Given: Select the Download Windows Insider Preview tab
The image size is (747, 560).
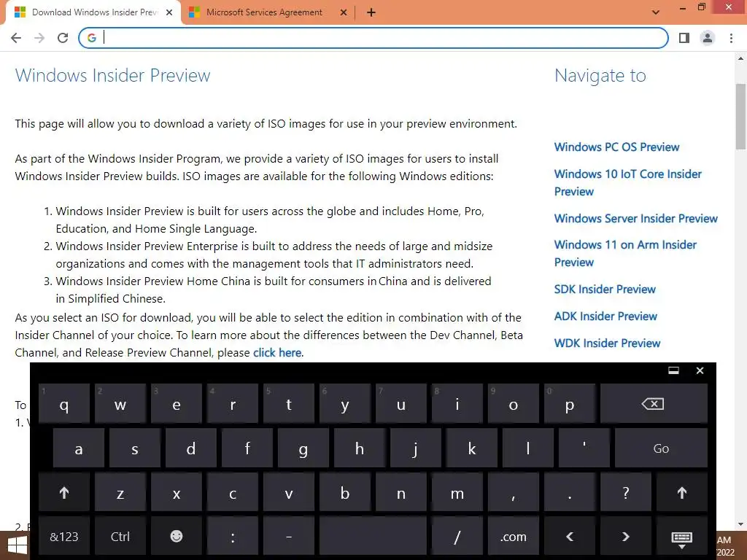Looking at the screenshot, I should [x=94, y=12].
